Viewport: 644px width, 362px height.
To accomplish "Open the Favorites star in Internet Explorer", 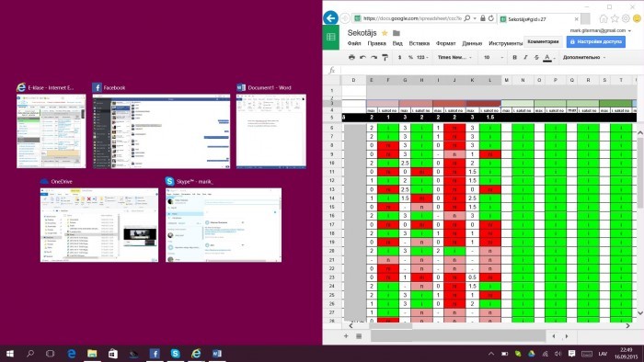I will (615, 18).
